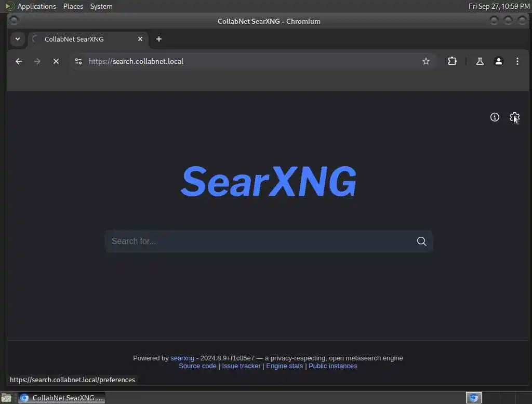Click the address bar URL
532x404 pixels.
[136, 61]
